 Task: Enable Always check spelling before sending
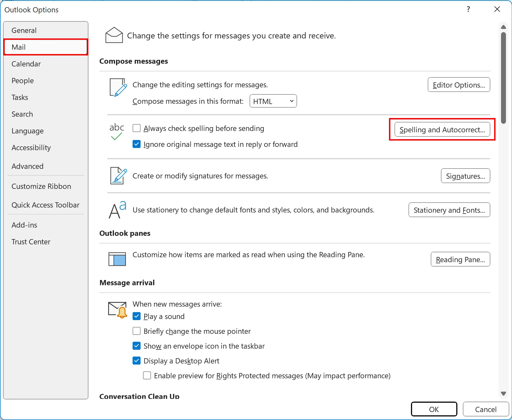136,128
